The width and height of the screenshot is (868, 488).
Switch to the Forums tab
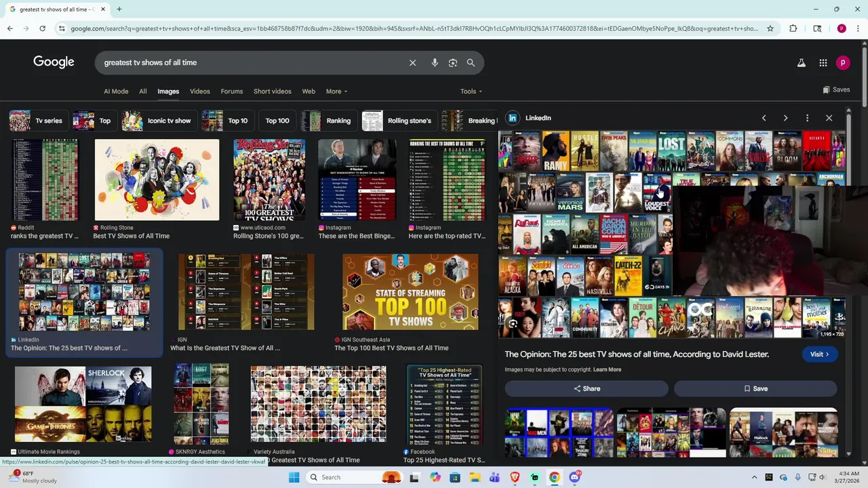pyautogui.click(x=231, y=91)
